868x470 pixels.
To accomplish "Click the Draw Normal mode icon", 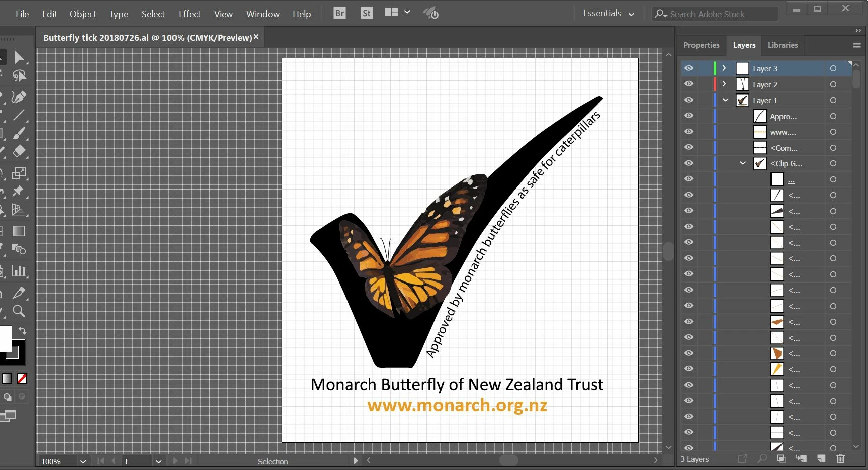I will click(x=8, y=397).
